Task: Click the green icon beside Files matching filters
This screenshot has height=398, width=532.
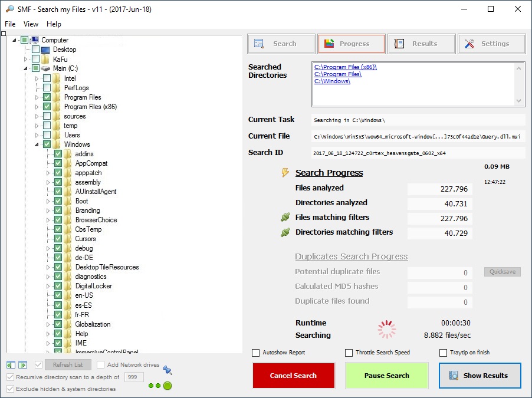Action: tap(285, 218)
